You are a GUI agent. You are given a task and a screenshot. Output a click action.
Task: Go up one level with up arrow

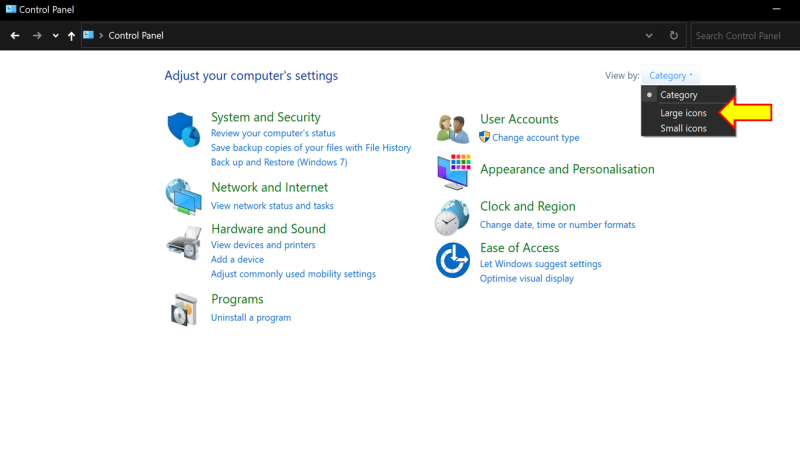pos(71,36)
